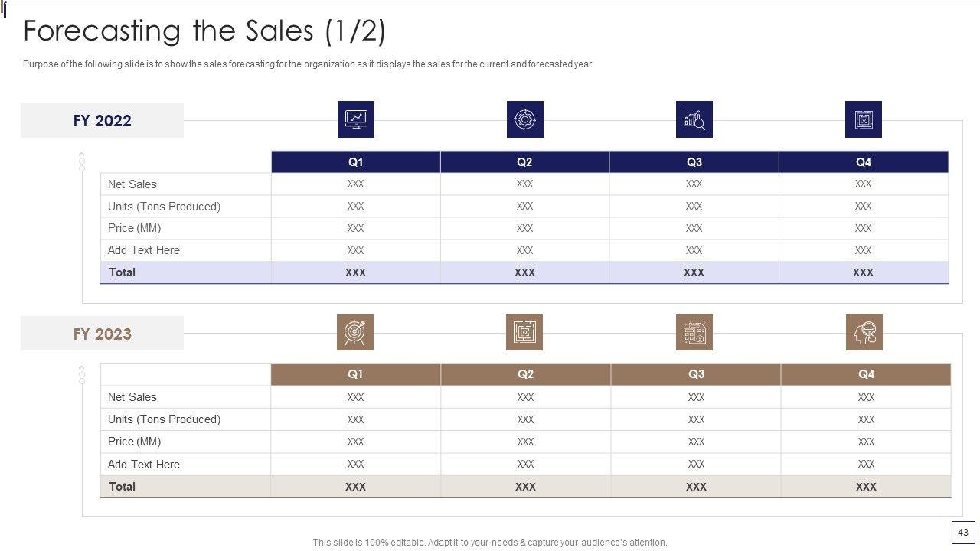Select the navy Q1 column header
This screenshot has height=551, width=980.
(x=356, y=162)
